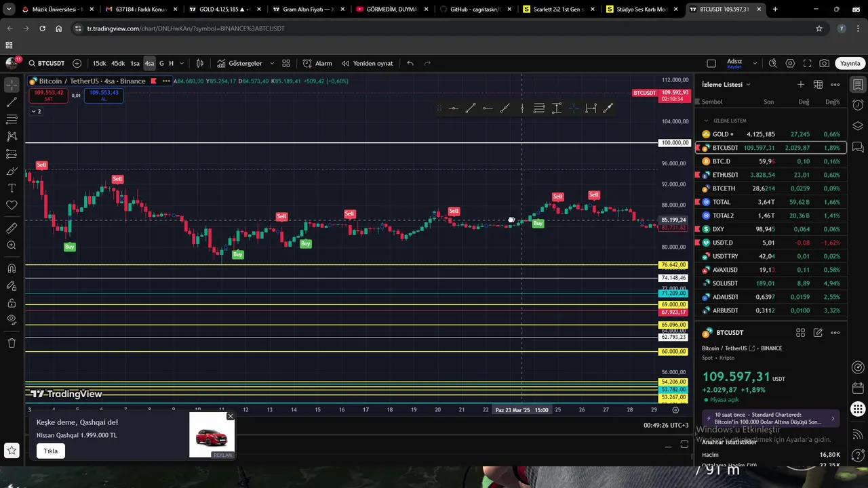This screenshot has height=488, width=868.
Task: Click Tıkla on the Qashqai ad
Action: [x=51, y=451]
